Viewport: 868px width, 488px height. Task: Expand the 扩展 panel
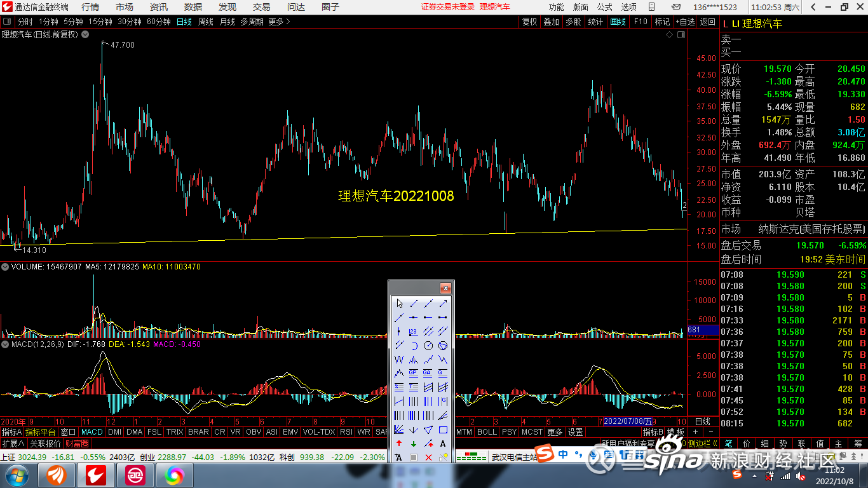coord(13,444)
